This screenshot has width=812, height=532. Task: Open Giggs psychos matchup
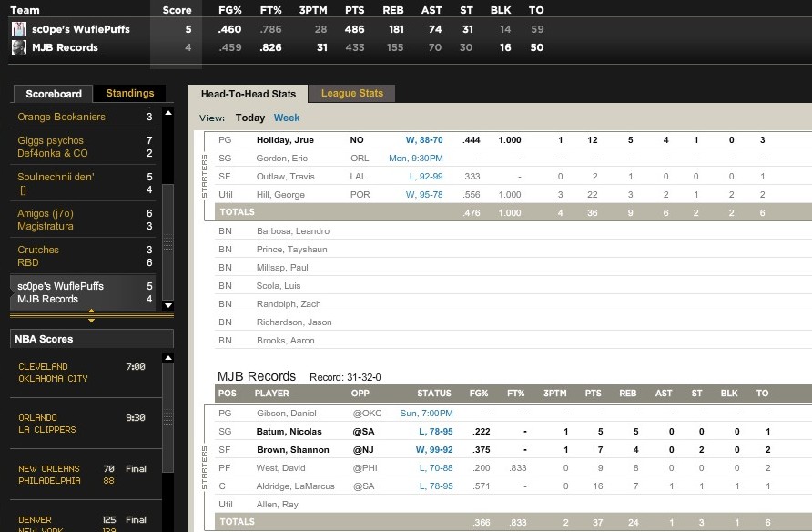pos(50,140)
